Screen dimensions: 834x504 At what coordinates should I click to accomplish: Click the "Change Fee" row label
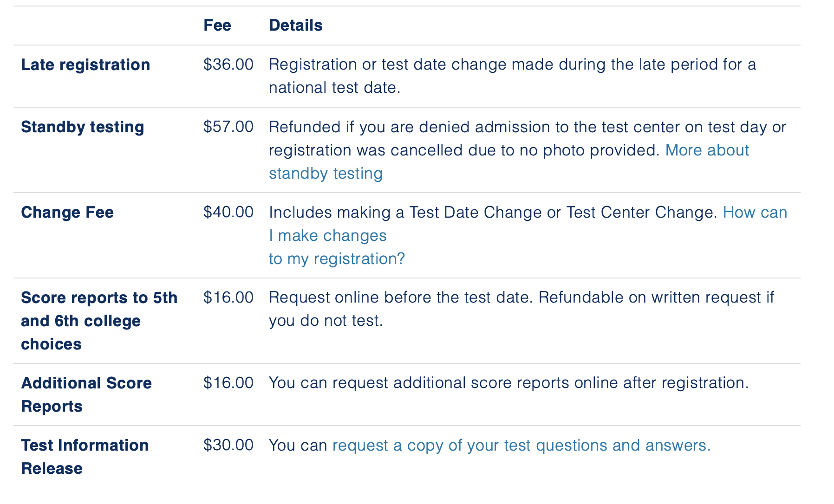click(x=67, y=213)
